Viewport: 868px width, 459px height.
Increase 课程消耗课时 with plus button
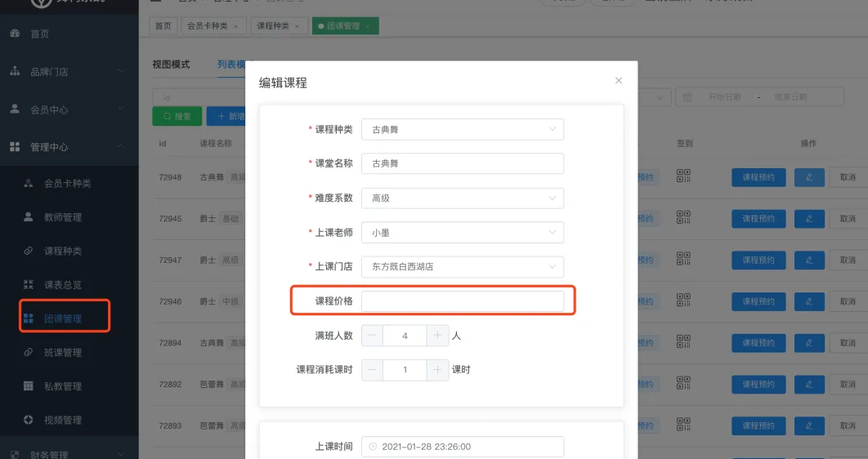[438, 370]
